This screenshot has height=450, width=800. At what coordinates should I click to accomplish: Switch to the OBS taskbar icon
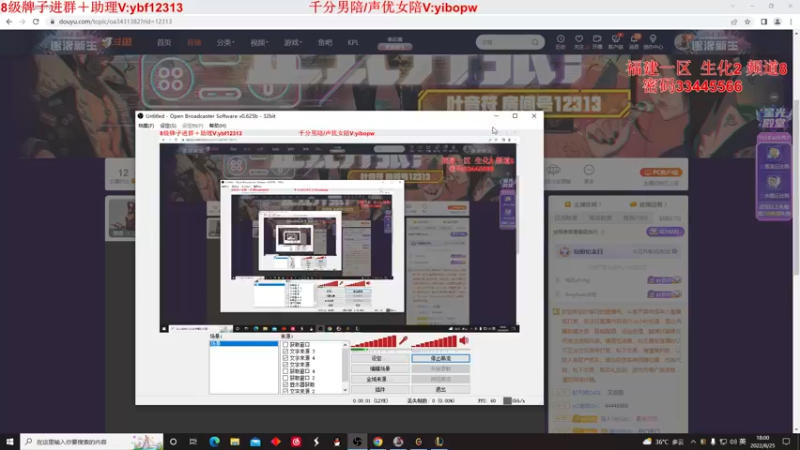click(x=357, y=441)
